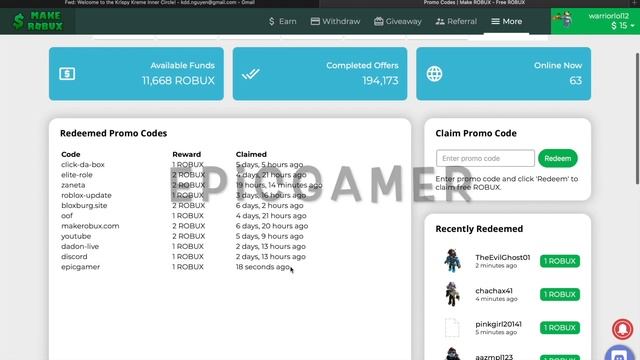640x360 pixels.
Task: Select the TheEvilGhost01 username
Action: 503,258
